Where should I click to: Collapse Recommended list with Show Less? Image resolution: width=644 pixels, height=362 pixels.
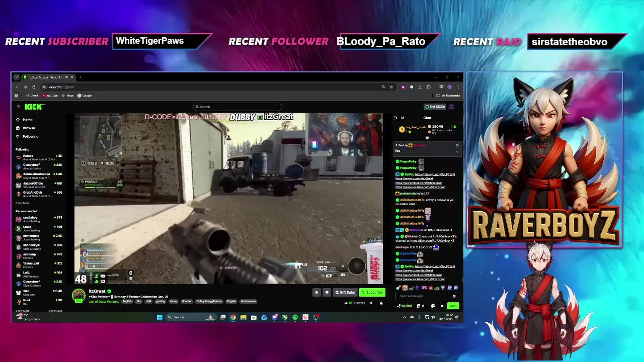55,311
